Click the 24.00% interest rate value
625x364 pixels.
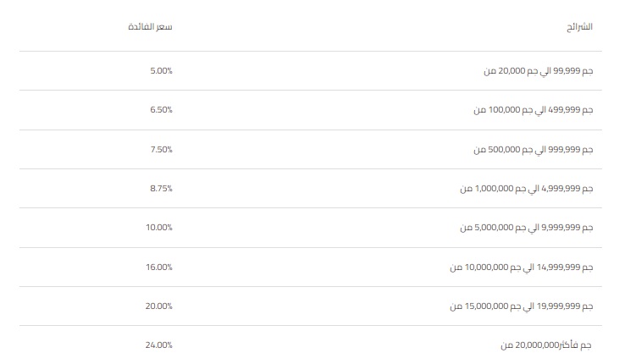pyautogui.click(x=159, y=345)
